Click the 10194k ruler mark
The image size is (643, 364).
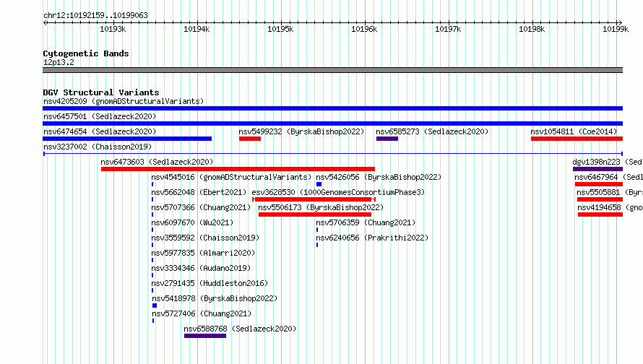click(197, 29)
